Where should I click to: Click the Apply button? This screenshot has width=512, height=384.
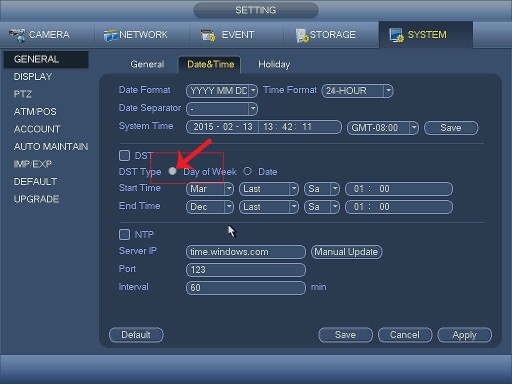(x=464, y=335)
